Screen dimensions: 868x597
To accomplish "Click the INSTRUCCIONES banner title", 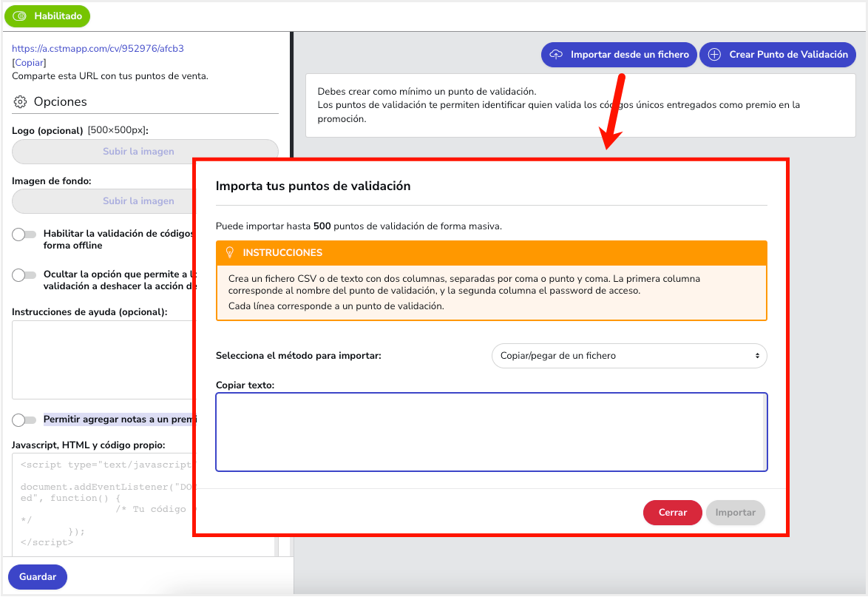I will pos(282,252).
